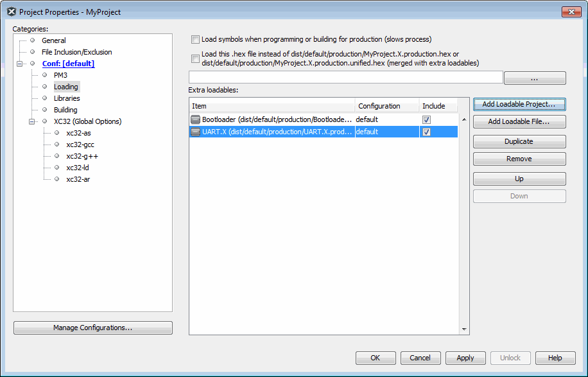Viewport: 588px width, 377px height.
Task: Click the xc32-gcc node bullet icon
Action: point(57,145)
